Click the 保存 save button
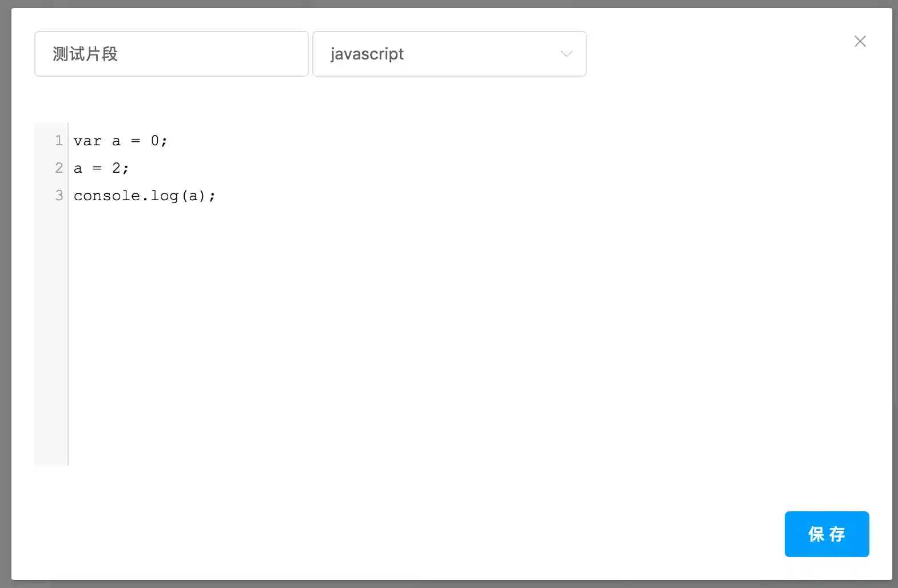This screenshot has width=898, height=588. click(x=827, y=534)
